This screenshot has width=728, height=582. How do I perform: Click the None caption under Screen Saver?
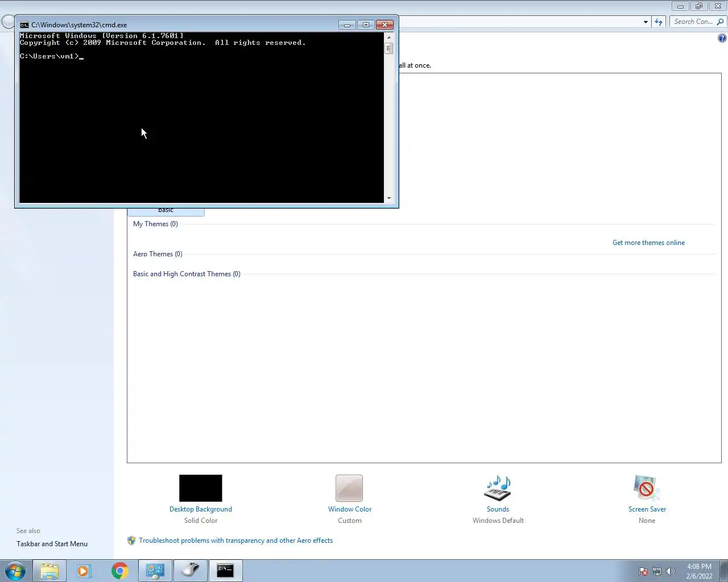tap(647, 521)
